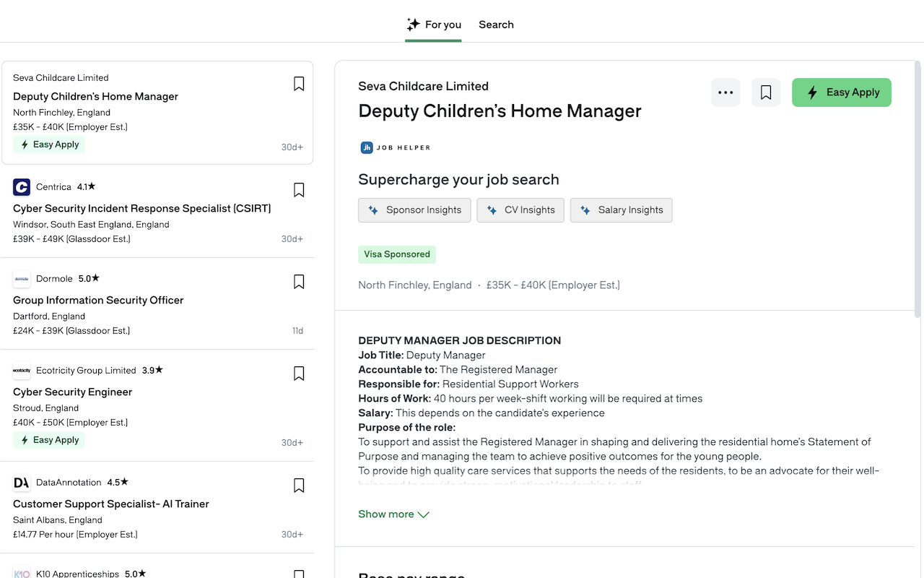This screenshot has height=578, width=924.
Task: Click the Centrica company logo
Action: coord(22,187)
